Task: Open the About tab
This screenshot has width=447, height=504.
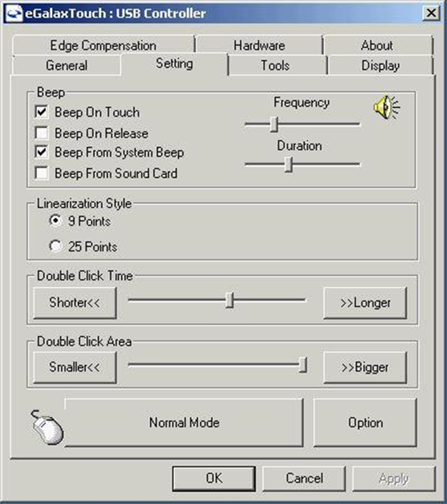Action: (377, 45)
